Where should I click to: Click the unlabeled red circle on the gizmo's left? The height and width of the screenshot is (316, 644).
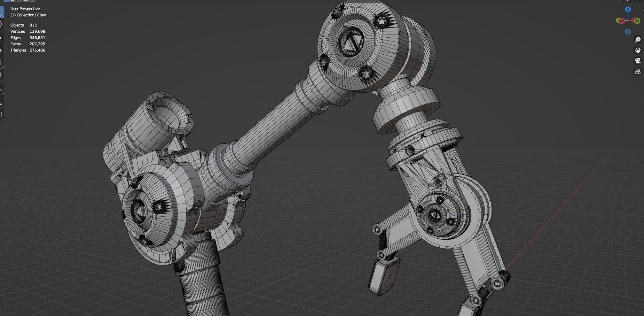[621, 21]
